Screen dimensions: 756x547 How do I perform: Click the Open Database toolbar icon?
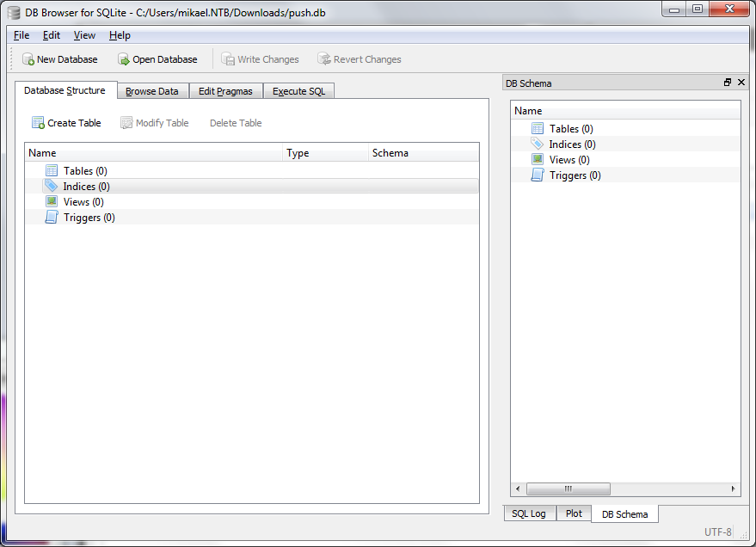tap(124, 59)
